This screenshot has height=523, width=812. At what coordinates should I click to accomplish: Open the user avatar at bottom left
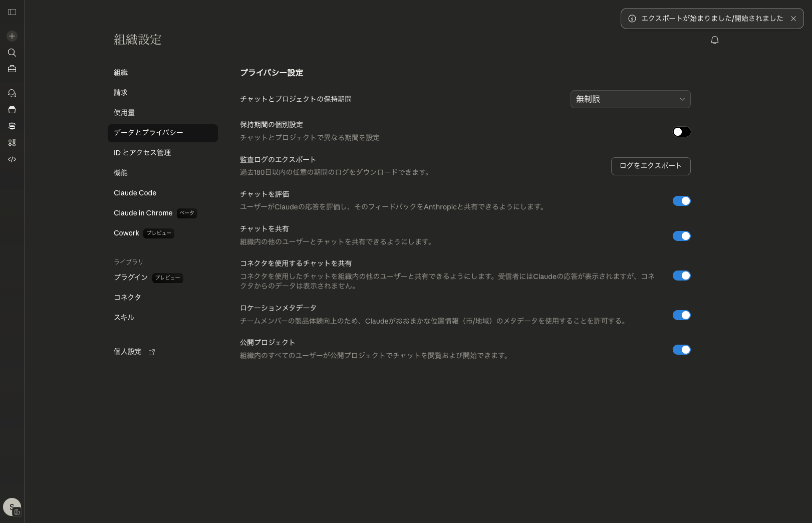click(12, 506)
